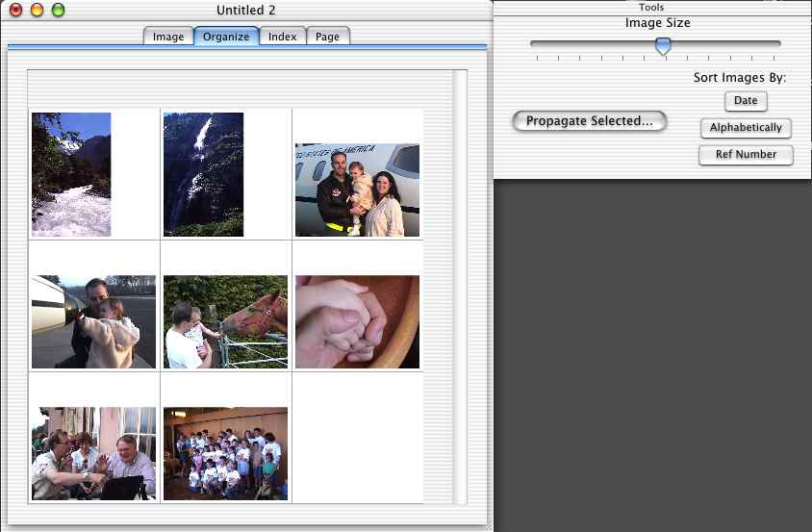
Task: Choose the horse at fence photo
Action: pyautogui.click(x=225, y=322)
